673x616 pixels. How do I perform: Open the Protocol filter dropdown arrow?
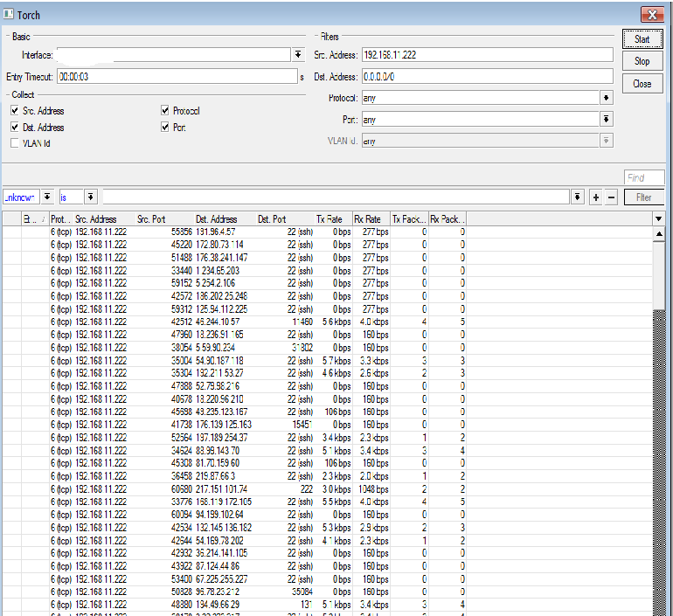(607, 98)
